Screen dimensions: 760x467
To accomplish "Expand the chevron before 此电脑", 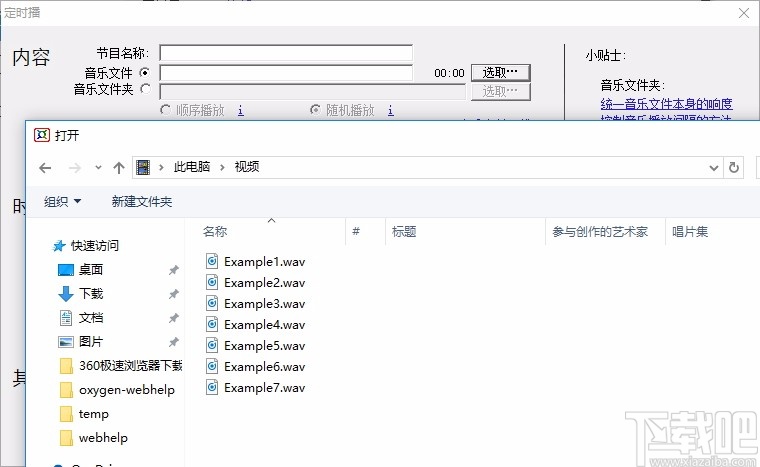I will click(x=161, y=167).
